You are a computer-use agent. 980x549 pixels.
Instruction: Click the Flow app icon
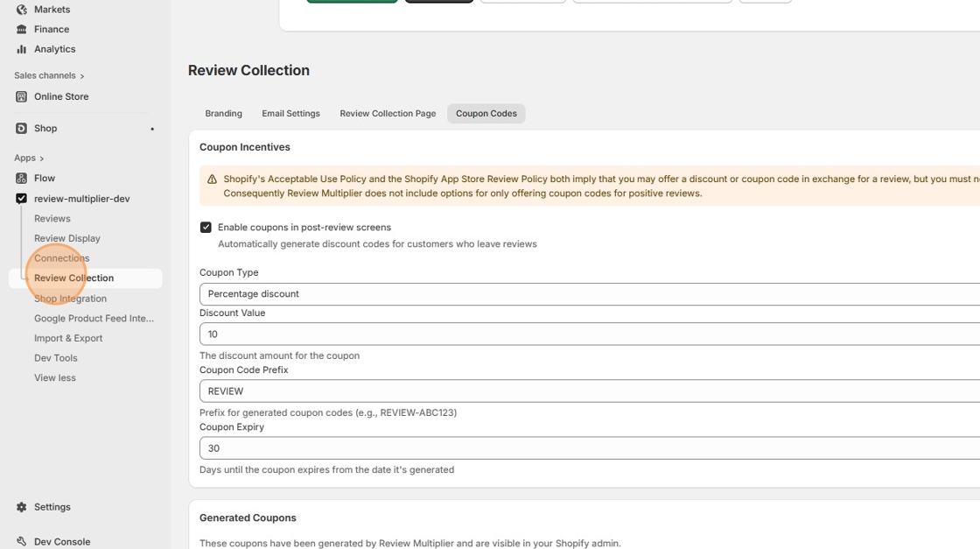click(x=21, y=179)
